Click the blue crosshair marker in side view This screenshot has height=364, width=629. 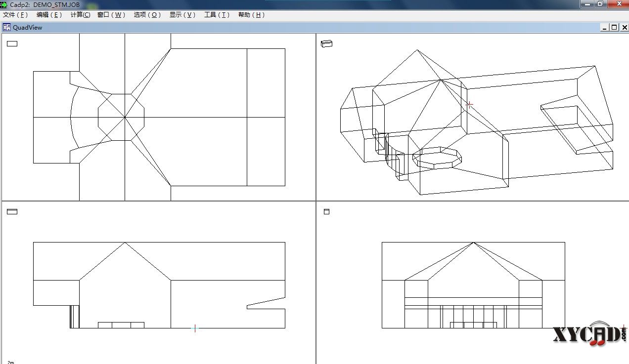[195, 328]
